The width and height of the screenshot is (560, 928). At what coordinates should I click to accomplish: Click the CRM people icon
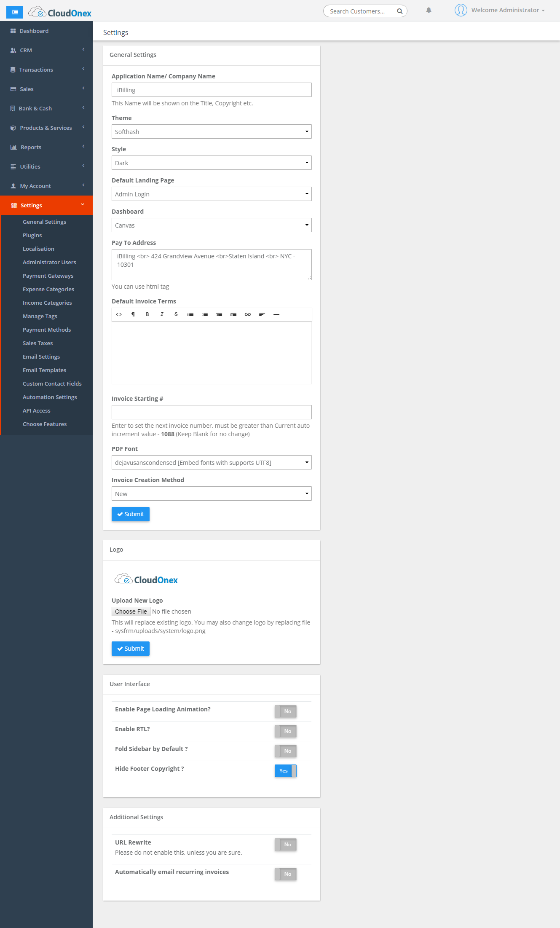(x=13, y=50)
